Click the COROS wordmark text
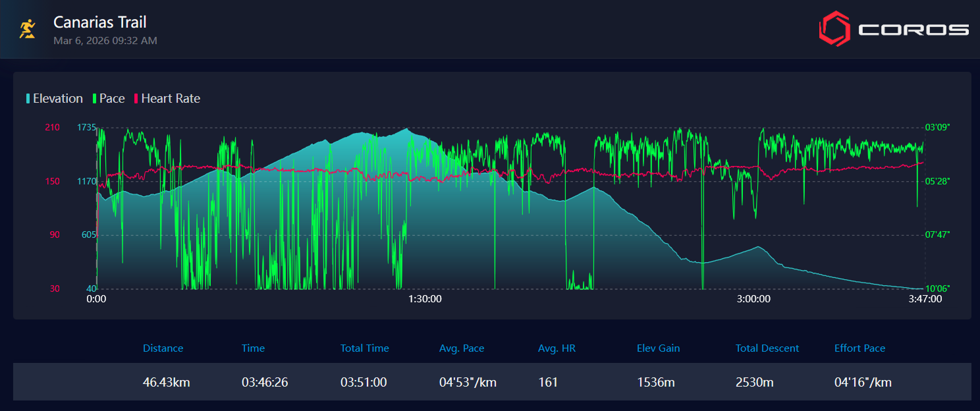This screenshot has width=980, height=411. pyautogui.click(x=913, y=30)
